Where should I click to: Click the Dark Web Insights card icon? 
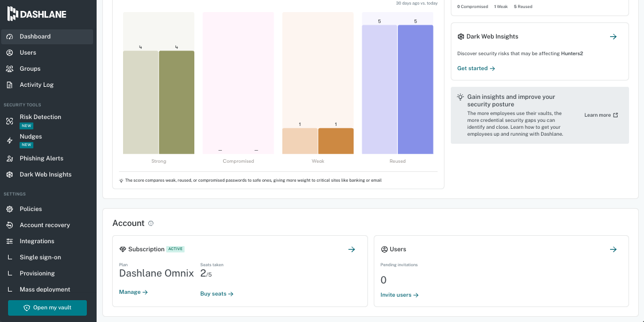click(x=461, y=37)
